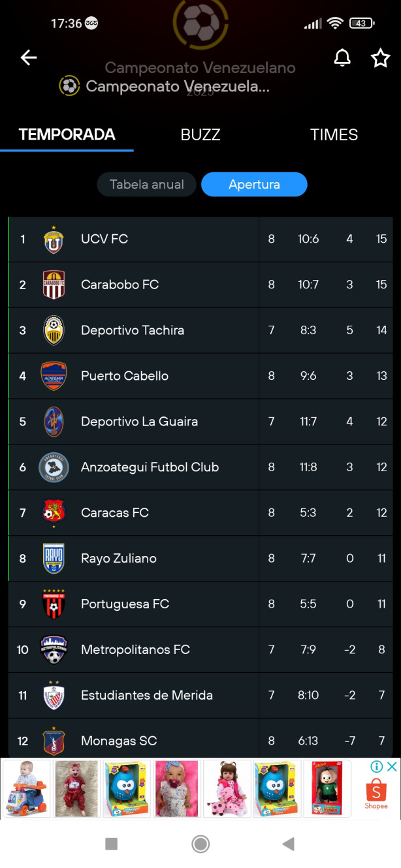Open Anzoategui Futbol Club team page
Image resolution: width=401 pixels, height=868 pixels.
(200, 467)
